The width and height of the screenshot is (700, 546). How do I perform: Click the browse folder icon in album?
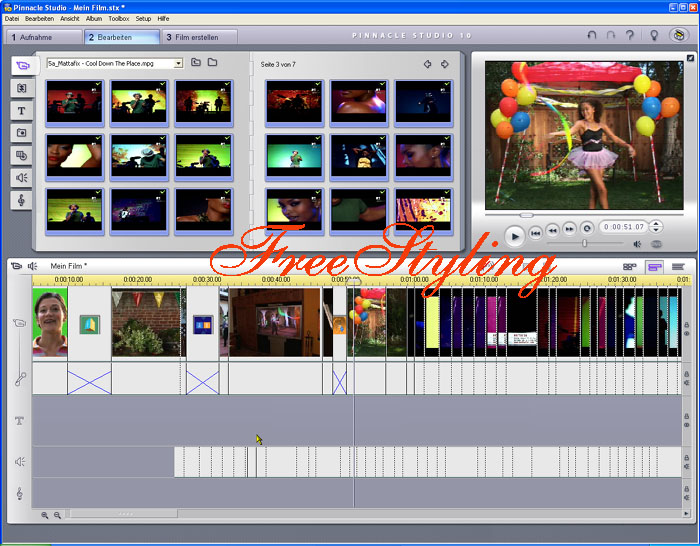click(212, 63)
